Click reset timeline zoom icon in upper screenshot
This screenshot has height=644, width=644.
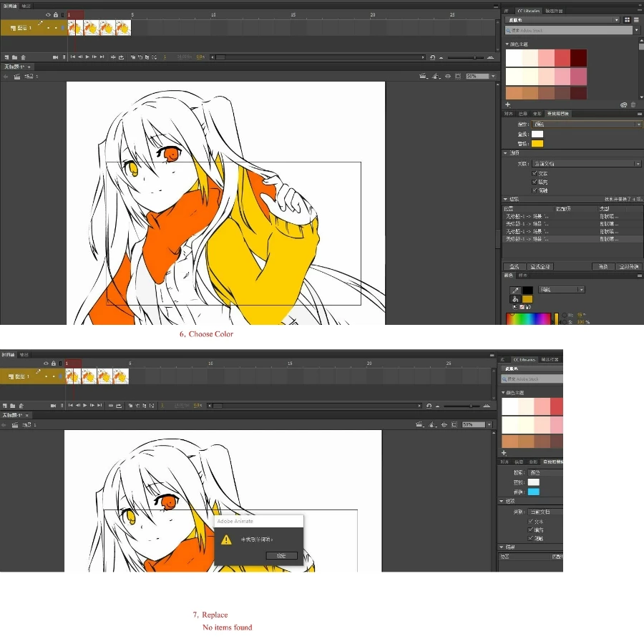432,57
